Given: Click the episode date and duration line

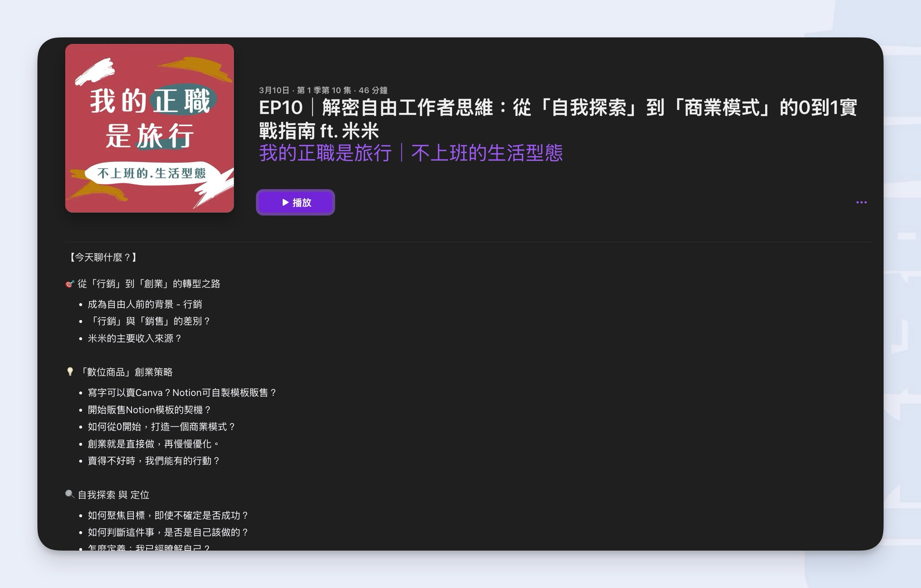Looking at the screenshot, I should tap(323, 90).
